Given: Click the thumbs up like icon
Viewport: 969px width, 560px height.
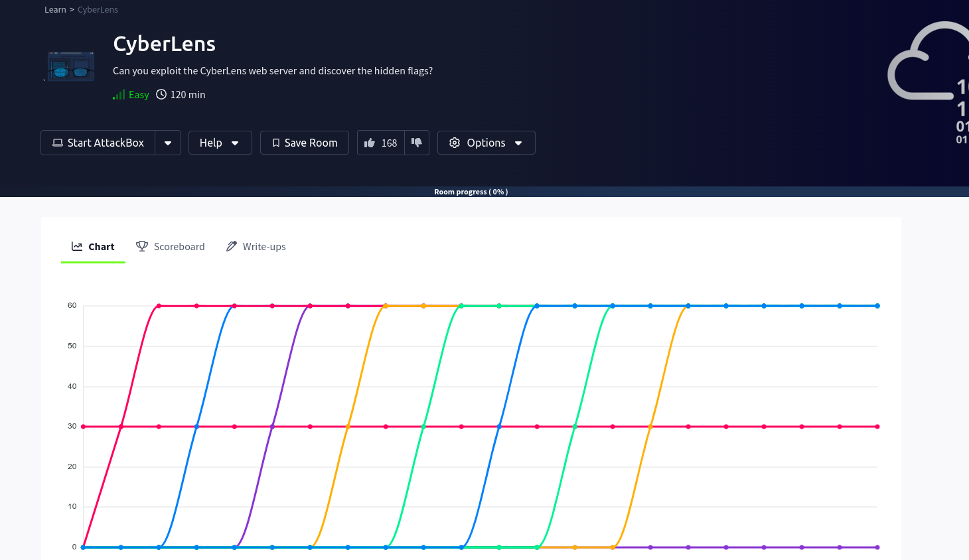Looking at the screenshot, I should point(370,143).
